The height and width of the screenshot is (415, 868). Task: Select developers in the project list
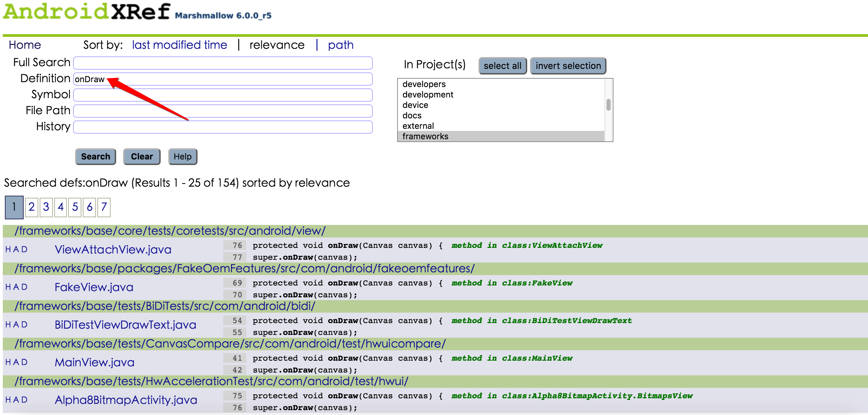point(501,84)
